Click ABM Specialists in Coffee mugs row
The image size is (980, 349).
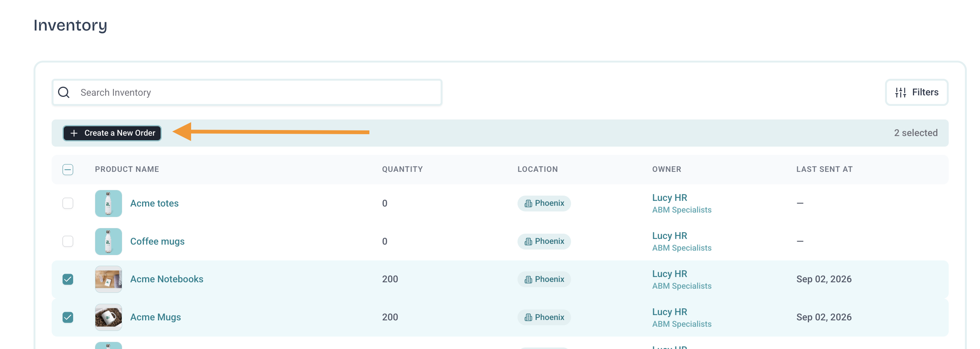pyautogui.click(x=682, y=248)
